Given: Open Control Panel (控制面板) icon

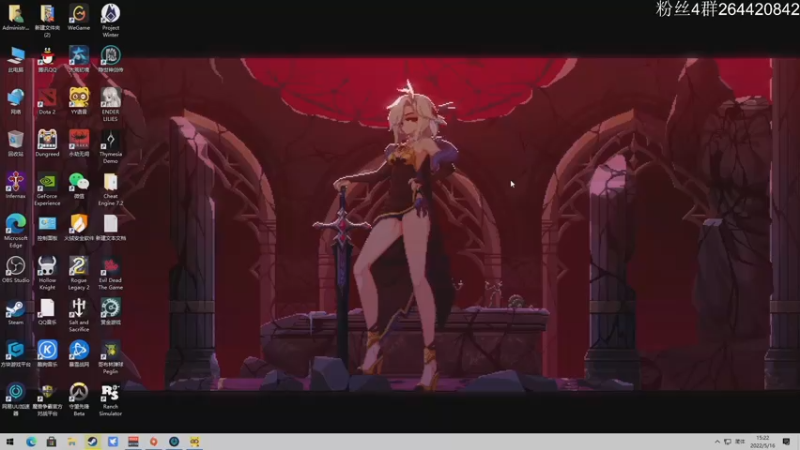Looking at the screenshot, I should [47, 224].
